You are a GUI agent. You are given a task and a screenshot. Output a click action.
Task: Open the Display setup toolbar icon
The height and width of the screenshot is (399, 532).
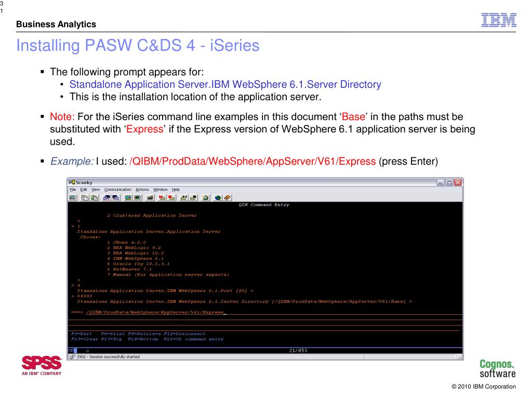pyautogui.click(x=128, y=197)
